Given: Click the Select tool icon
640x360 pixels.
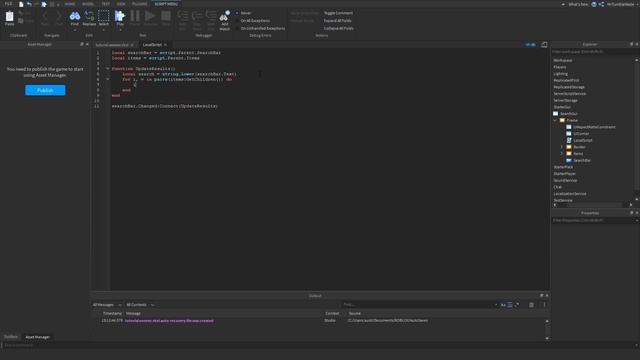Looking at the screenshot, I should tap(104, 16).
